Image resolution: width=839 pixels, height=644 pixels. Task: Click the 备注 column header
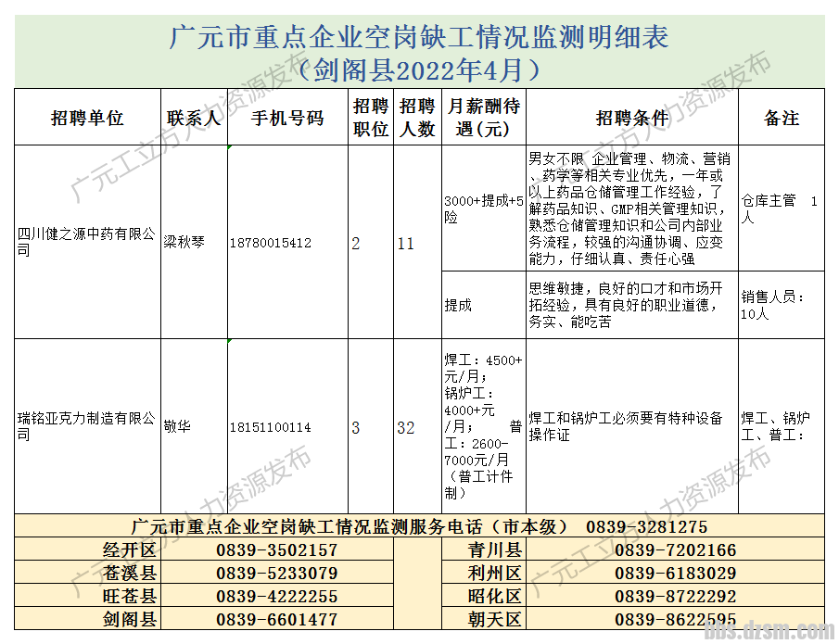[781, 118]
